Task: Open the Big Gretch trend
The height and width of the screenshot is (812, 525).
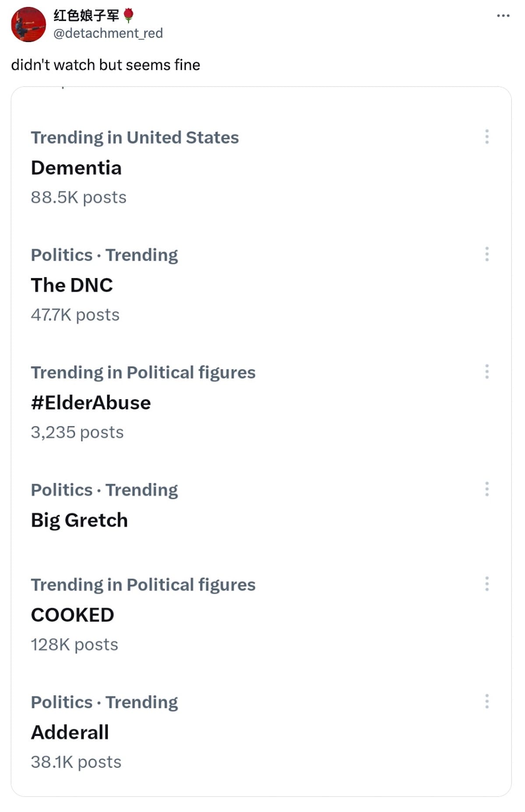Action: click(x=79, y=520)
